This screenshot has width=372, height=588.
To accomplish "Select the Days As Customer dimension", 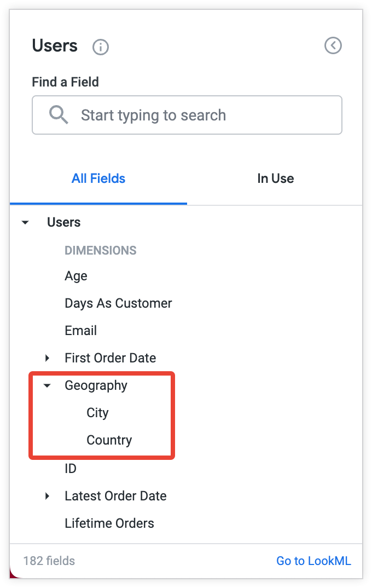I will (118, 303).
